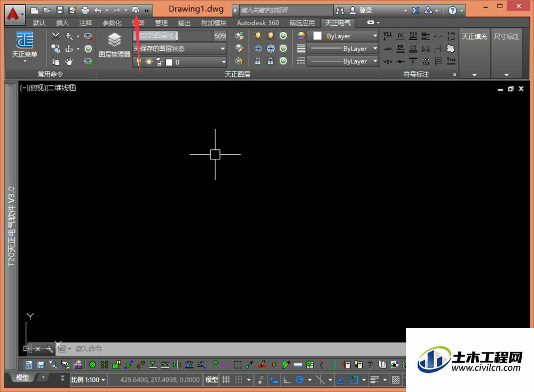
Task: Click the blue snowflake freeze layer icon
Action: [258, 49]
